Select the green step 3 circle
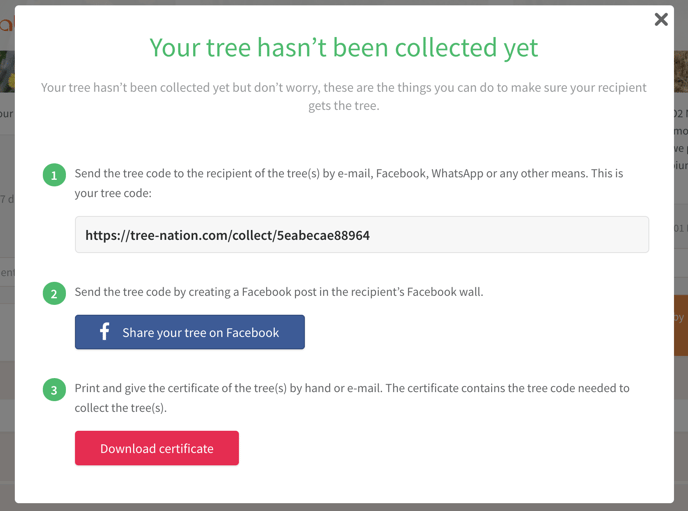Viewport: 688px width, 511px height. (x=54, y=390)
